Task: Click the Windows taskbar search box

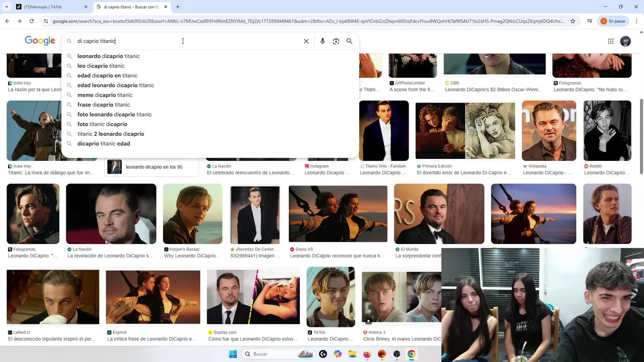Action: click(x=278, y=354)
